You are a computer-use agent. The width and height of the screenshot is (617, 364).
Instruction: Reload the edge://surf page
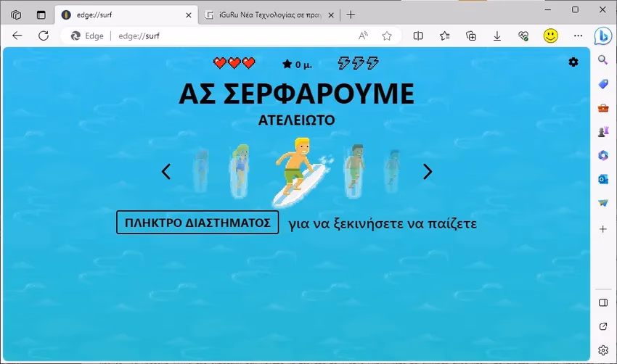[44, 36]
